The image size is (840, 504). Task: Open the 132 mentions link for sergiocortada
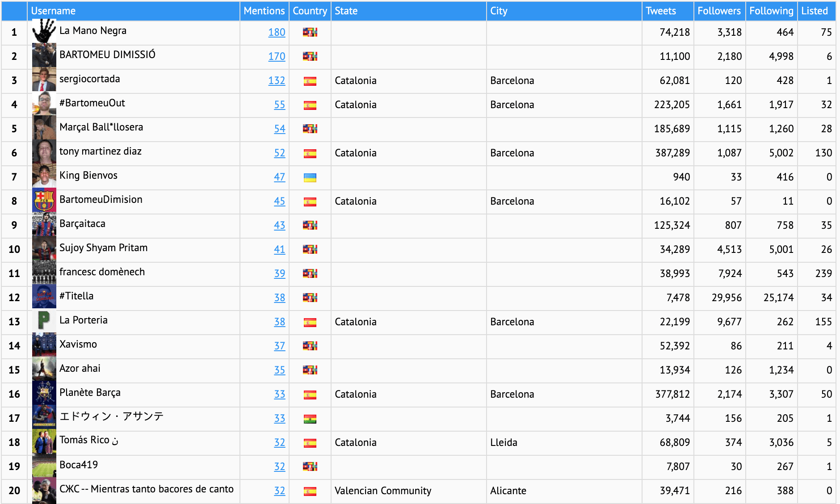277,80
